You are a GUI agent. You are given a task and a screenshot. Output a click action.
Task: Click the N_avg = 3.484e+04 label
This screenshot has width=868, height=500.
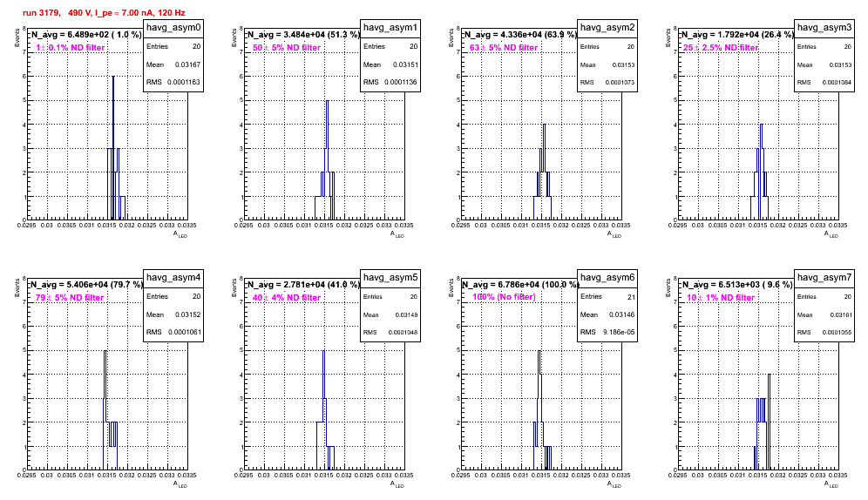tap(303, 34)
